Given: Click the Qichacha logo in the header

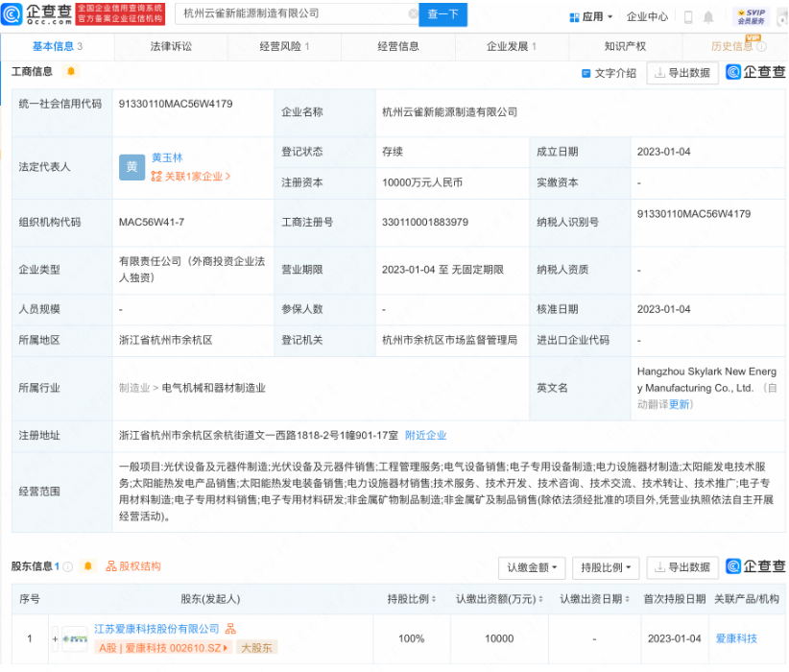Looking at the screenshot, I should click(36, 14).
